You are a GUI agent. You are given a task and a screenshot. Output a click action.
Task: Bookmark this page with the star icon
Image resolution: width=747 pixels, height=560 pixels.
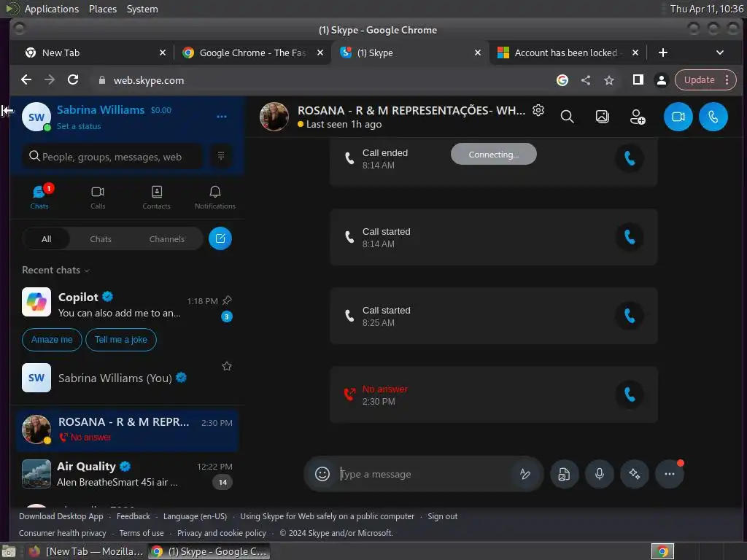point(609,80)
